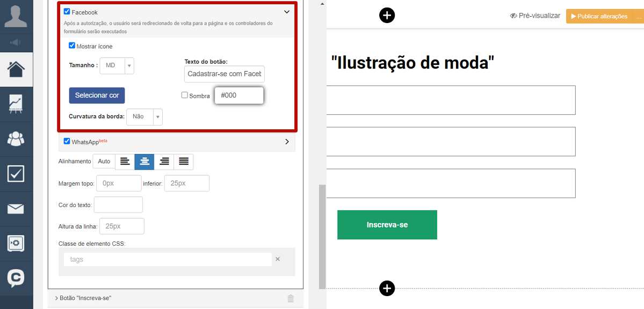Click the top plus icon to add block
Viewport: 644px width, 309px height.
coord(387,15)
